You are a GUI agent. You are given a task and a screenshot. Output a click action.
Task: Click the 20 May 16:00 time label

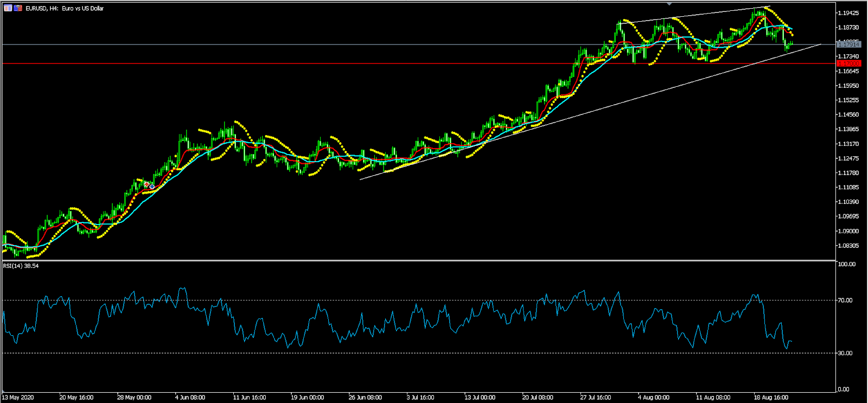click(x=76, y=398)
